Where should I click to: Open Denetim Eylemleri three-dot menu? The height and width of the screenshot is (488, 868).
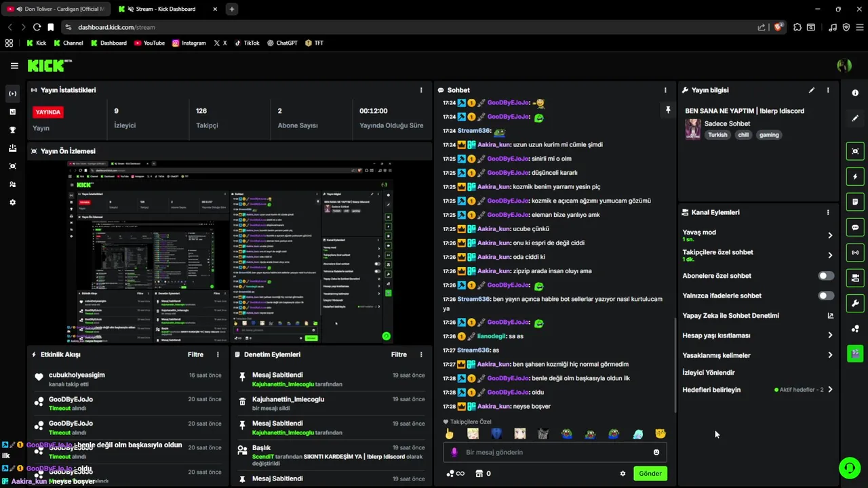click(x=421, y=354)
